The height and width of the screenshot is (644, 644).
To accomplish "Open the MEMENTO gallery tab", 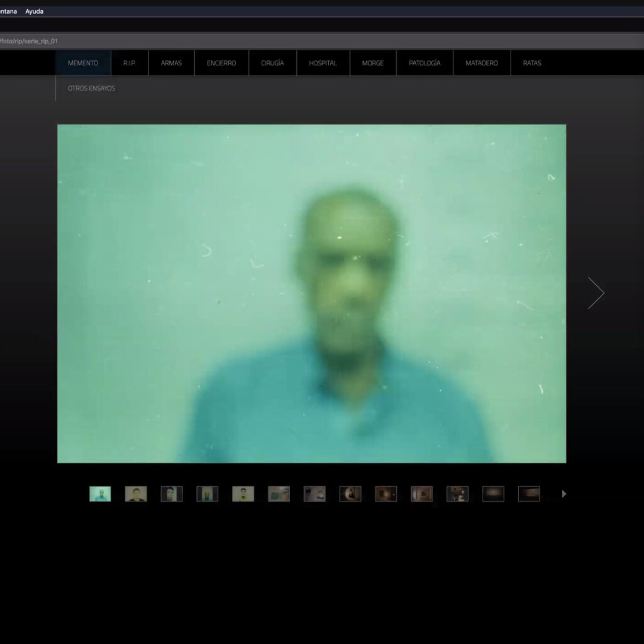I will pos(83,63).
